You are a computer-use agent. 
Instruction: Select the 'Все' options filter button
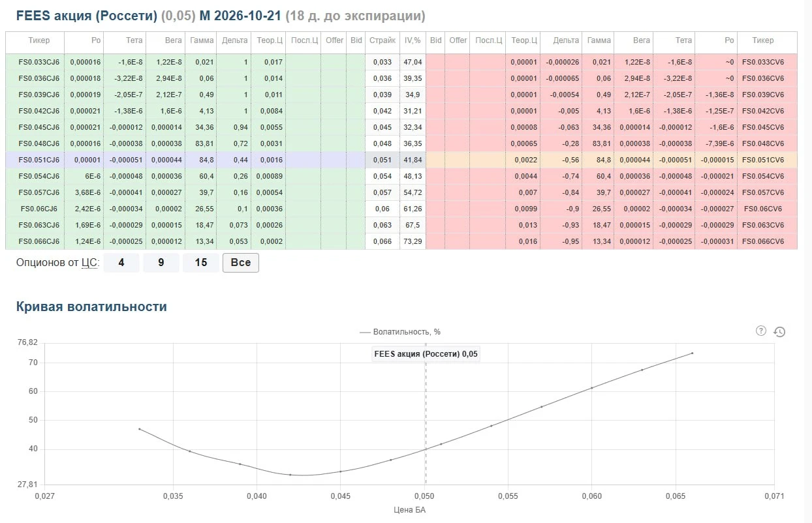pyautogui.click(x=241, y=263)
